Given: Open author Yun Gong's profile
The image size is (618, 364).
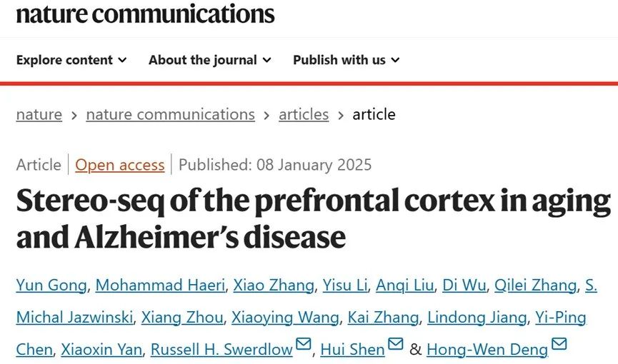Looking at the screenshot, I should point(51,285).
